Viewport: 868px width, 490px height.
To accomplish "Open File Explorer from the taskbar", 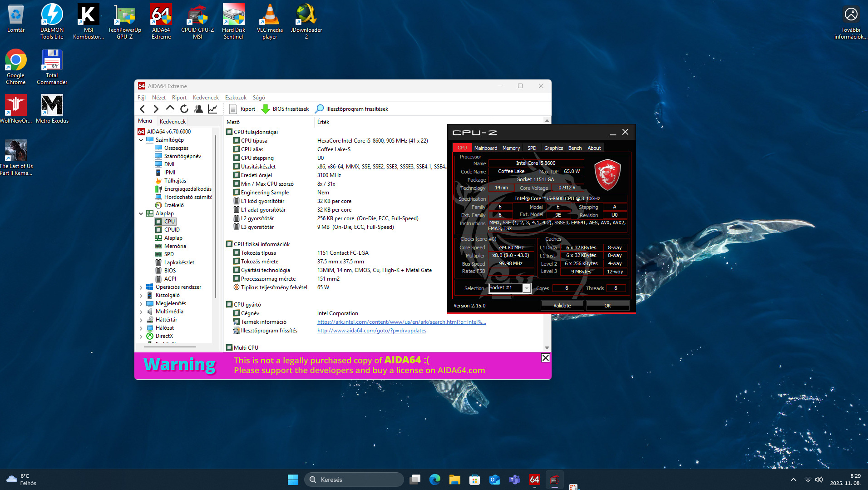I will click(x=455, y=480).
